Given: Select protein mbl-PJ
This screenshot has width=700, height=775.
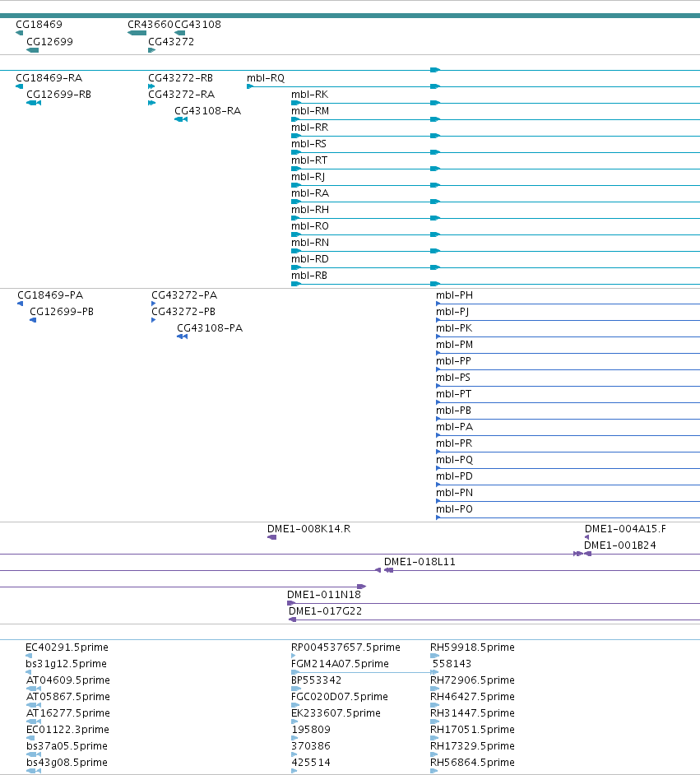Looking at the screenshot, I should (x=452, y=311).
